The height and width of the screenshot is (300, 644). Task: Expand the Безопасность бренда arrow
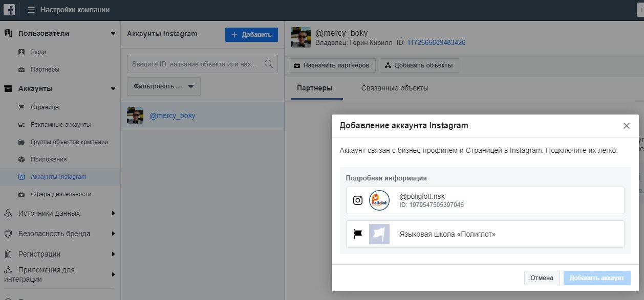point(113,234)
